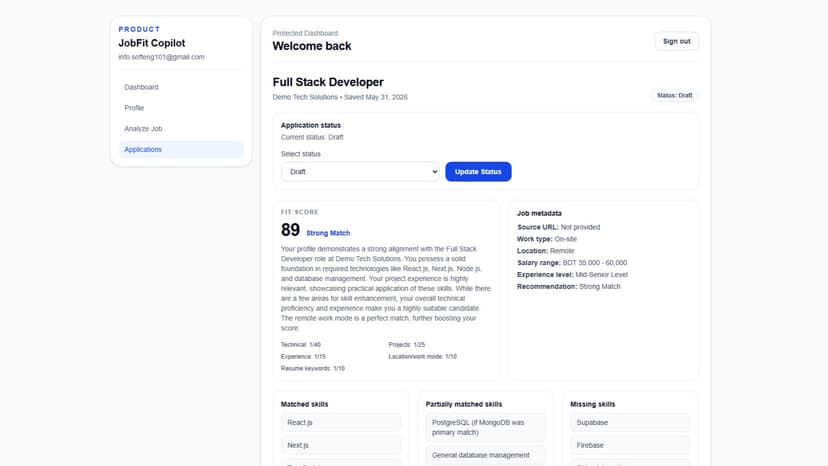Click the Status: Draft badge
828x466 pixels.
674,96
